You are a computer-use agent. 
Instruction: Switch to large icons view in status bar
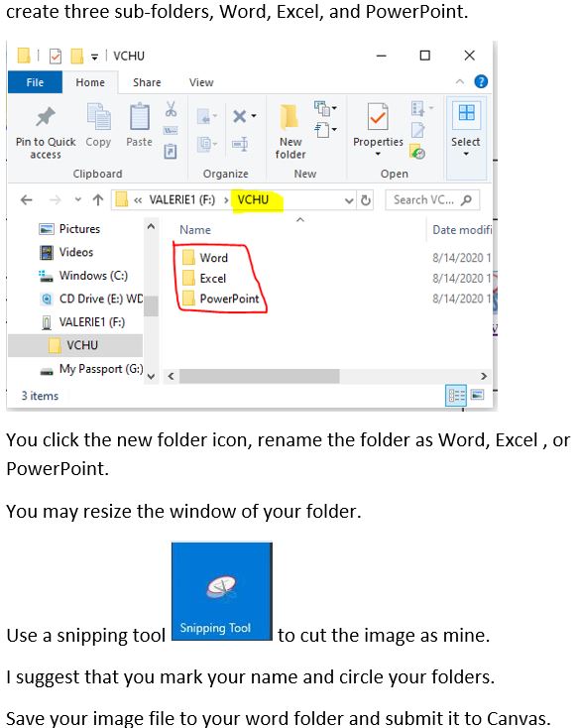point(478,395)
